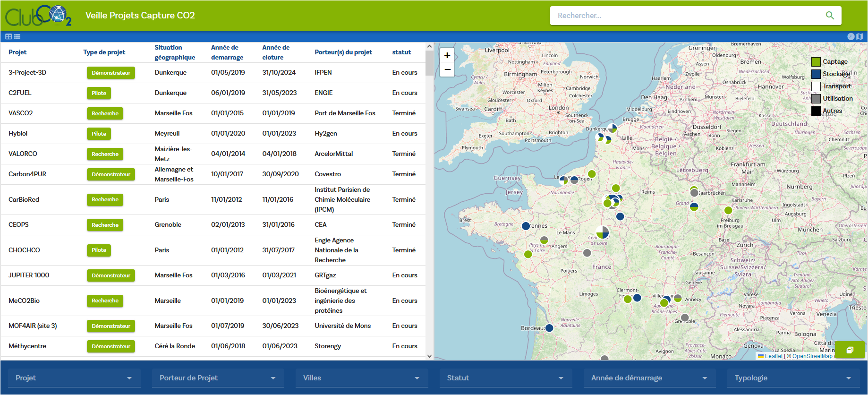Viewport: 868px width, 395px height.
Task: Click Démonstrateur badge for 3-Project-3D
Action: (x=111, y=73)
